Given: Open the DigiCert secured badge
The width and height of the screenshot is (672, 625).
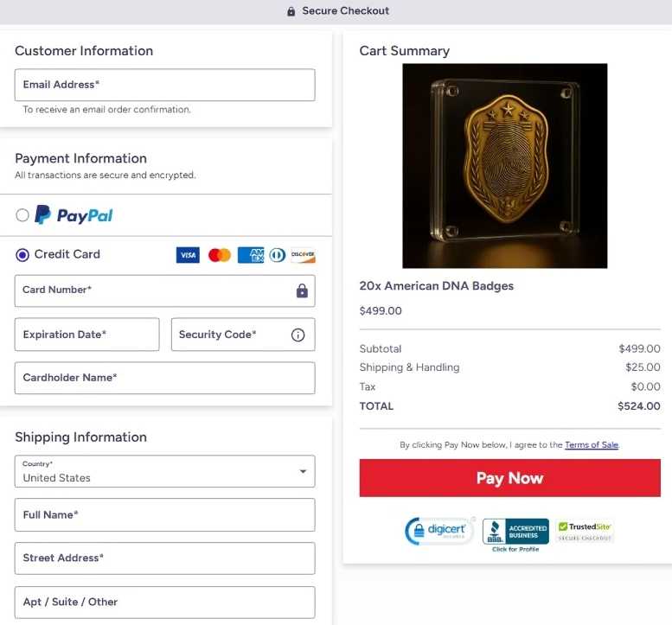Looking at the screenshot, I should (x=439, y=531).
